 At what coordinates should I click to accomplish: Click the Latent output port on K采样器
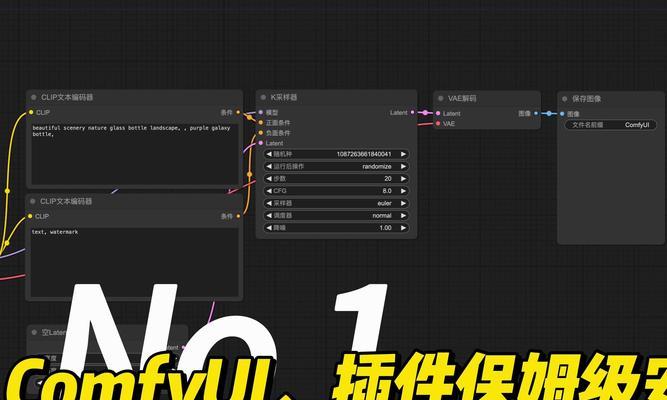[413, 112]
